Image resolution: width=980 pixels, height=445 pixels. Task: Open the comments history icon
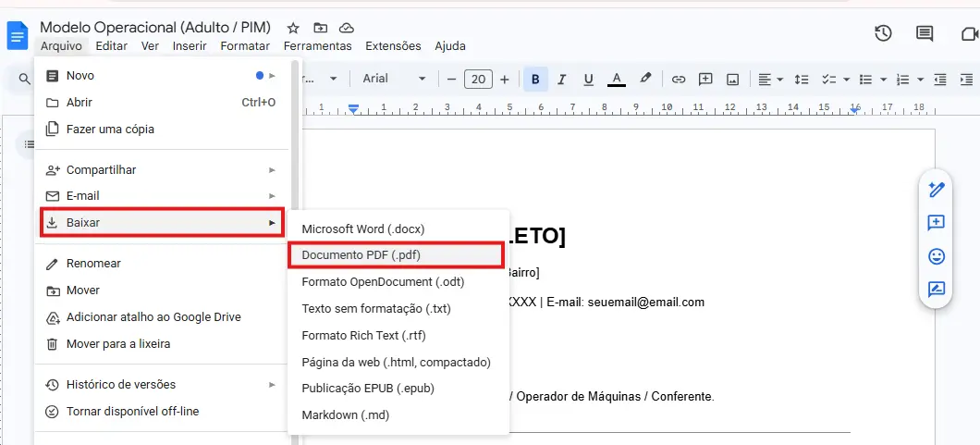click(925, 33)
